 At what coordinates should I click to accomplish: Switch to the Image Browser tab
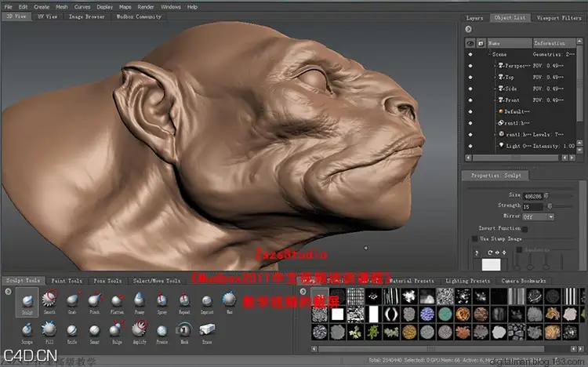86,16
